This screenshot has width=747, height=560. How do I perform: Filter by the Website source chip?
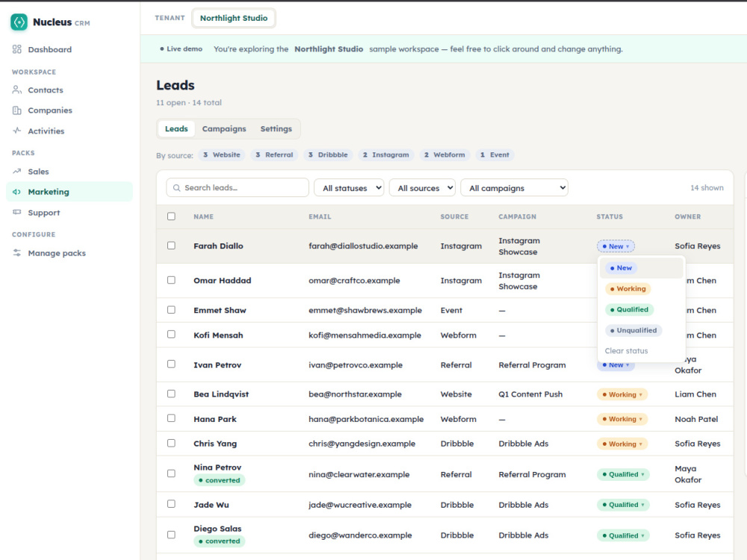[x=222, y=155]
